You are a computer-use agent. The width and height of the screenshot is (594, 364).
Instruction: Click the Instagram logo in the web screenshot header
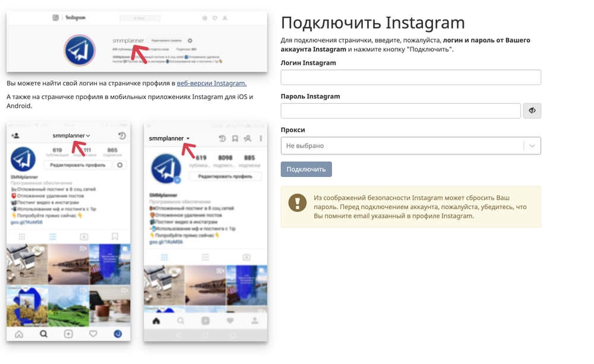coord(69,18)
